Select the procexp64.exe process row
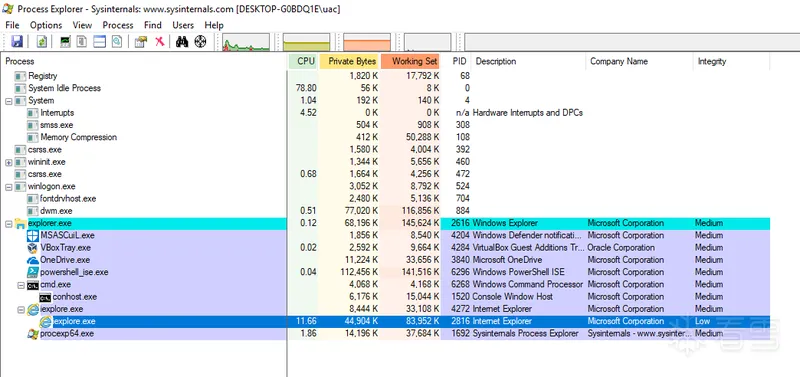Image resolution: width=800 pixels, height=377 pixels. click(x=388, y=334)
